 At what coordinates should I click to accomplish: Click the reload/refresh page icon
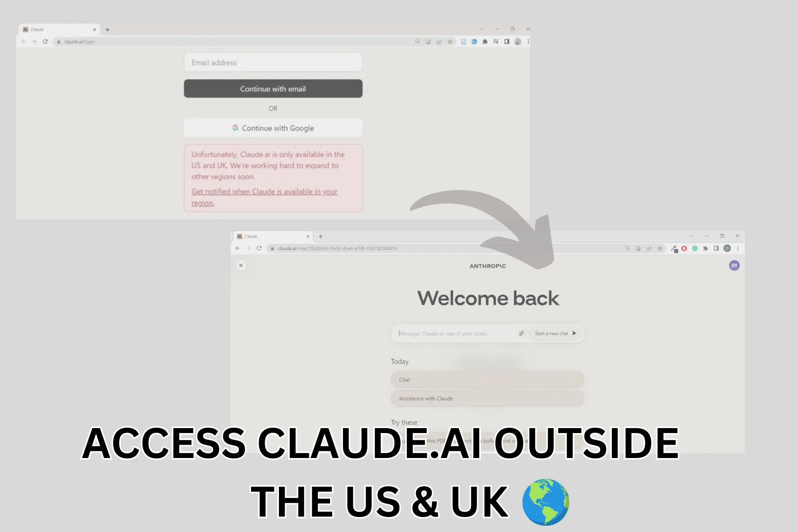(45, 42)
